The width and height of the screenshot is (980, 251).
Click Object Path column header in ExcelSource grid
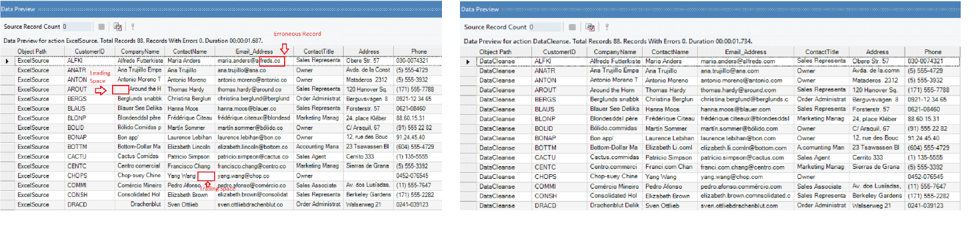click(39, 51)
